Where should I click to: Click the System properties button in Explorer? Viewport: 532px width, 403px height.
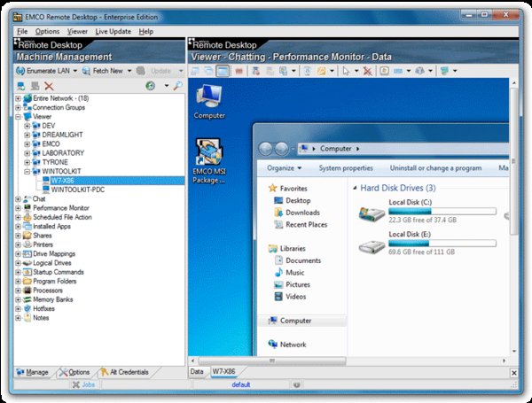(346, 168)
